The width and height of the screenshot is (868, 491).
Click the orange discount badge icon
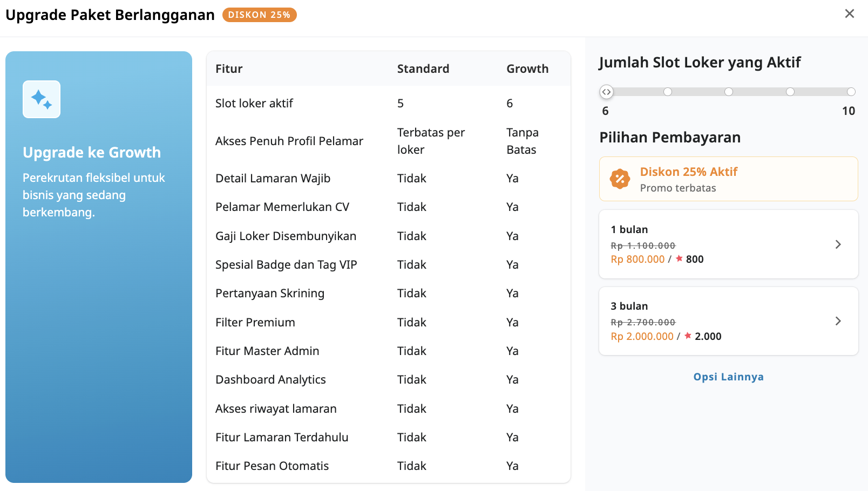(x=620, y=179)
